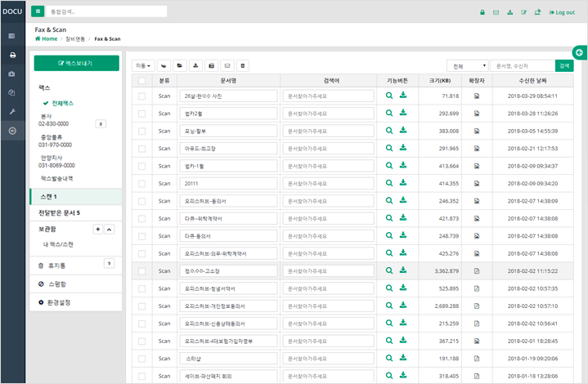Check the row dated 2018-02-02 11:15:22
The width and height of the screenshot is (588, 384).
pyautogui.click(x=141, y=271)
